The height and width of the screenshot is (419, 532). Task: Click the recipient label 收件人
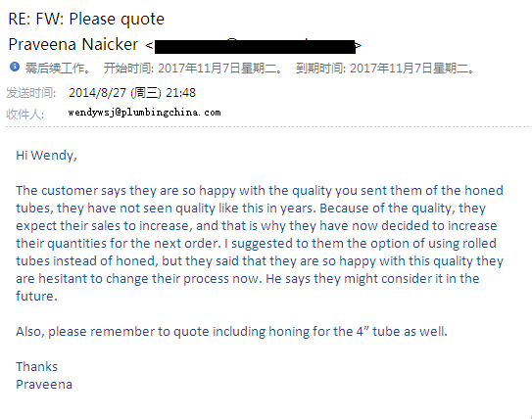25,114
